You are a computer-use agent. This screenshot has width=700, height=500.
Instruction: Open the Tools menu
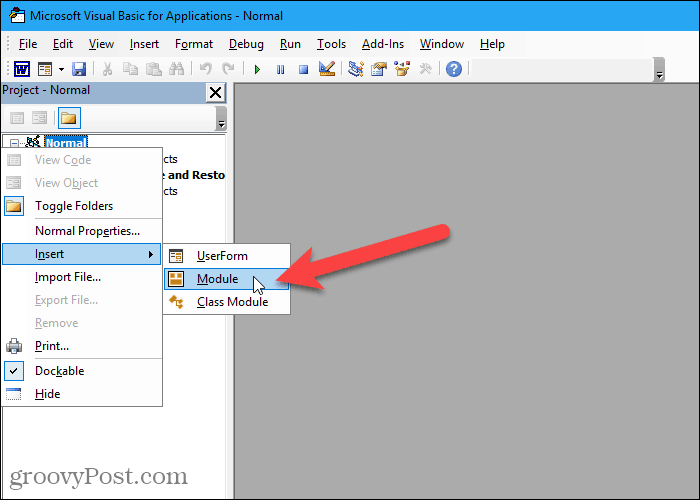(x=331, y=44)
